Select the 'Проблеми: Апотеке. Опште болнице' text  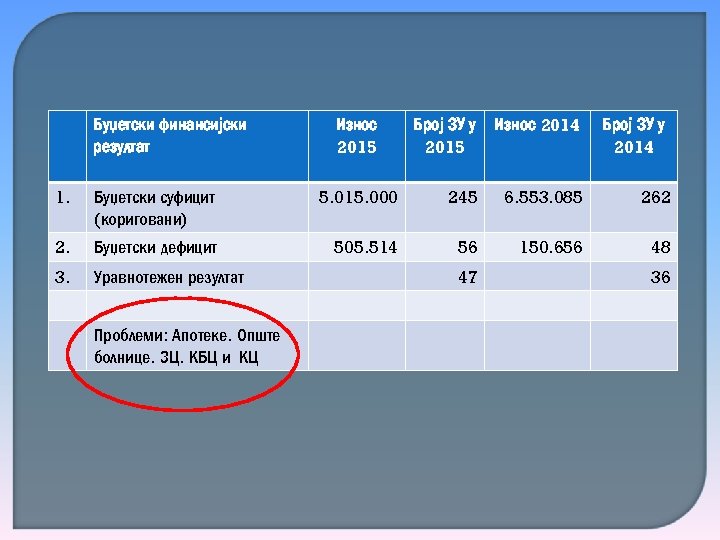click(187, 347)
